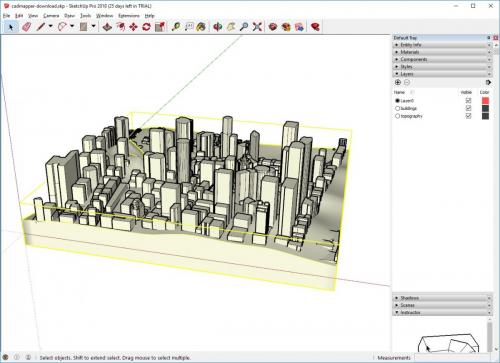Select the arrow Select tool
500x363 pixels.
(x=11, y=27)
